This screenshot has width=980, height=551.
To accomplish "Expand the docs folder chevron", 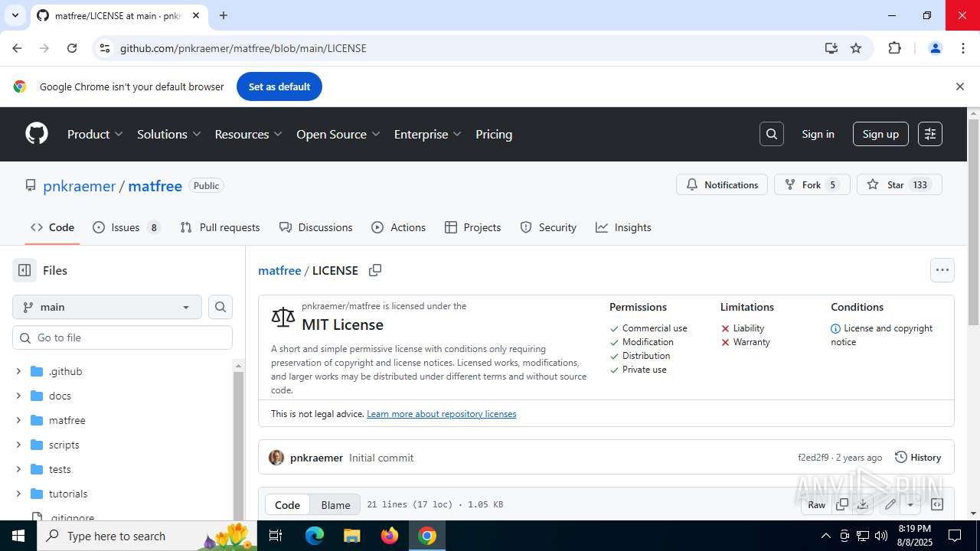I will coord(18,396).
